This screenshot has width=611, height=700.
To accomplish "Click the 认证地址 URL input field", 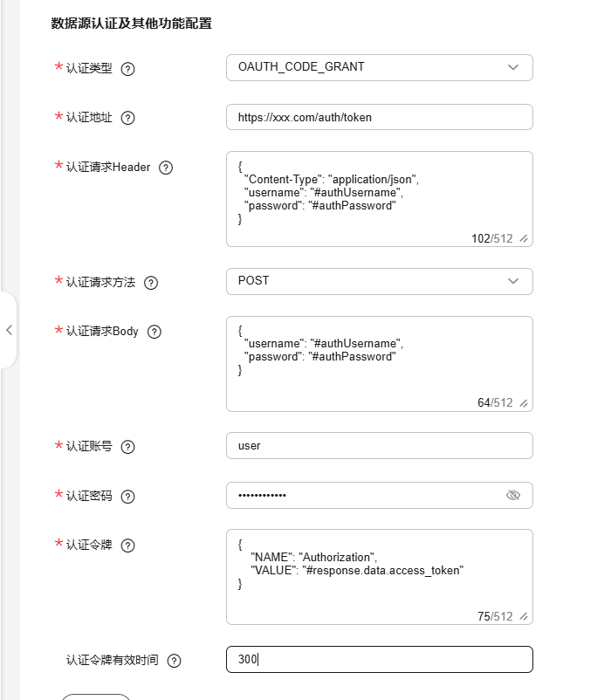I will 379,117.
